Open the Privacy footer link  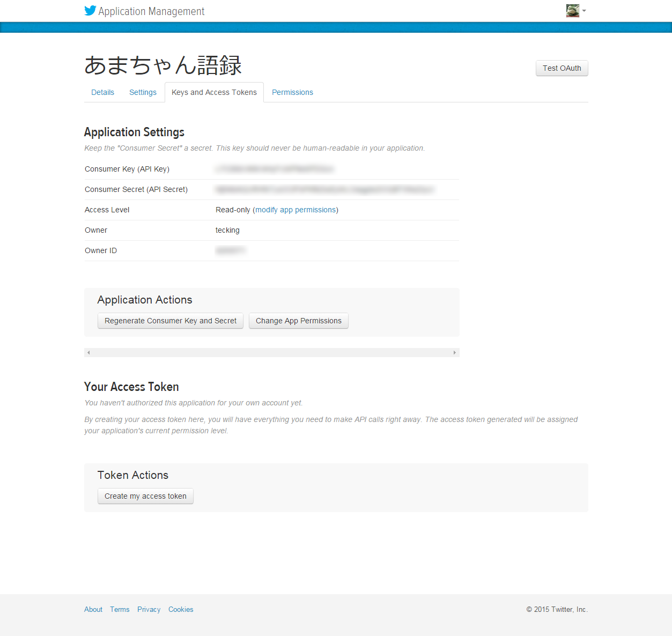tap(149, 609)
